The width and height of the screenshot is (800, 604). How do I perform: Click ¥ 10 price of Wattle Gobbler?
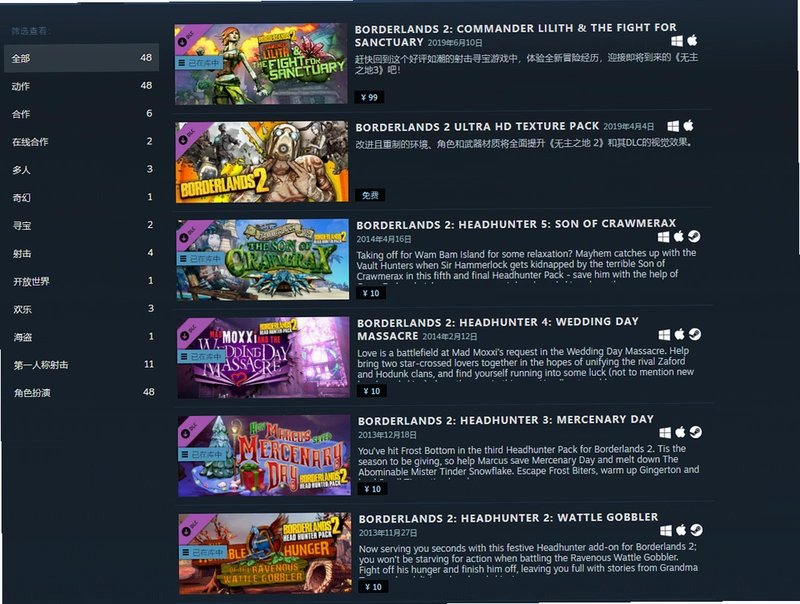pyautogui.click(x=373, y=587)
